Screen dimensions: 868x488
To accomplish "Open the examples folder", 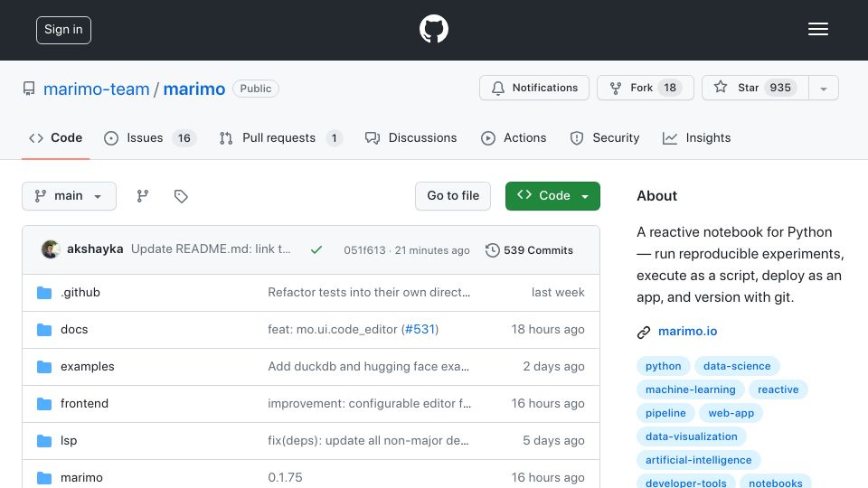I will point(88,366).
